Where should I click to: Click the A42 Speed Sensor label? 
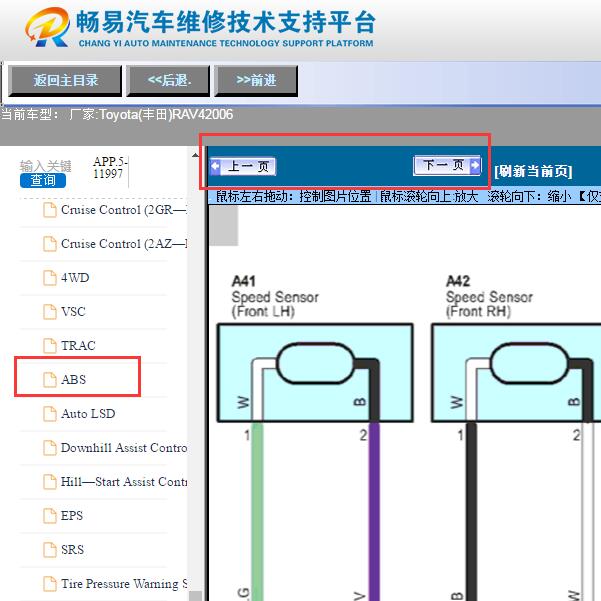[x=489, y=296]
